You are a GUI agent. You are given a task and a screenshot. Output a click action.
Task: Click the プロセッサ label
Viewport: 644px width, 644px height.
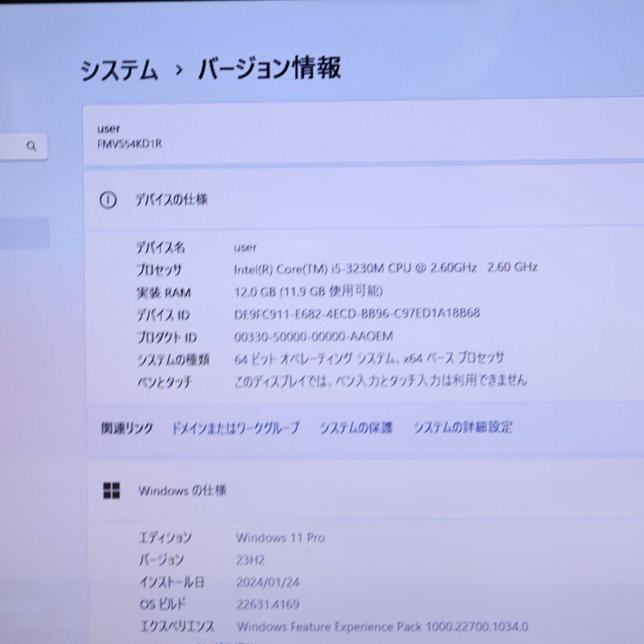click(x=159, y=270)
